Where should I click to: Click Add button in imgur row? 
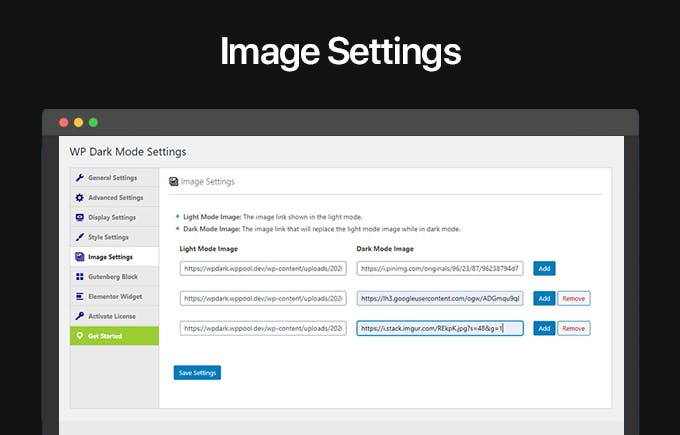[544, 328]
